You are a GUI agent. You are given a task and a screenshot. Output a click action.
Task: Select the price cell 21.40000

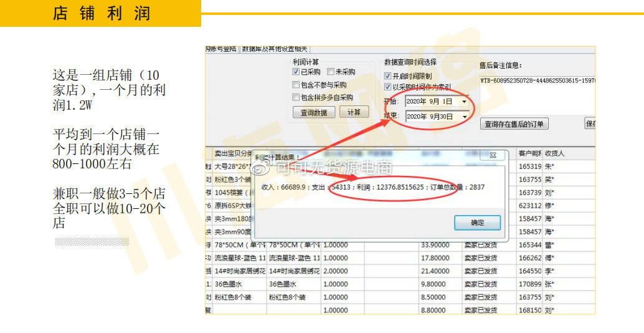point(440,271)
